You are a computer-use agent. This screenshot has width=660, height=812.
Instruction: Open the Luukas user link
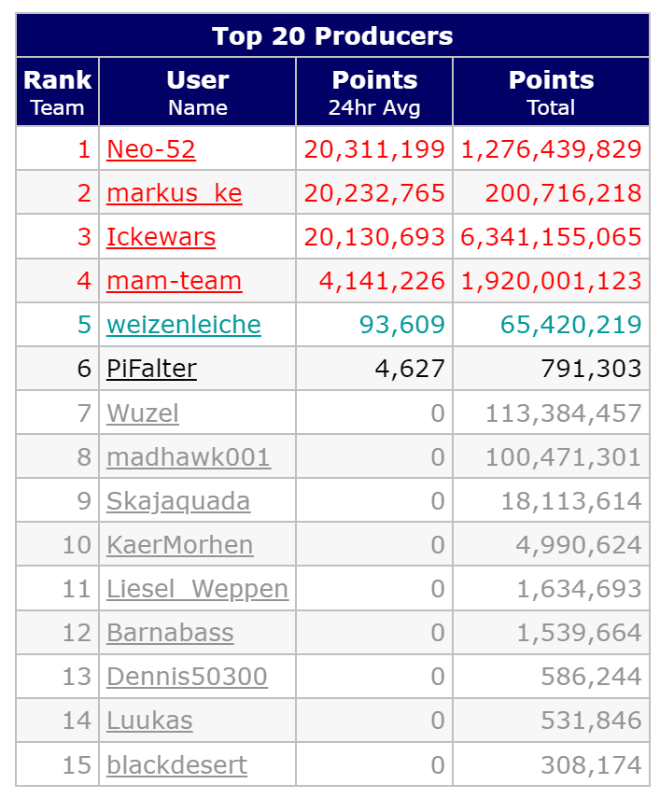(149, 721)
